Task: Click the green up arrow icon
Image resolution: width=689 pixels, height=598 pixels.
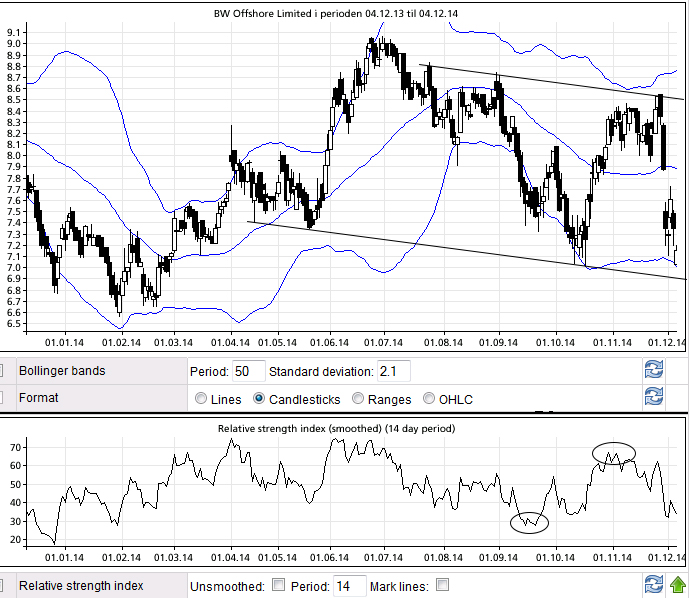Action: click(677, 586)
